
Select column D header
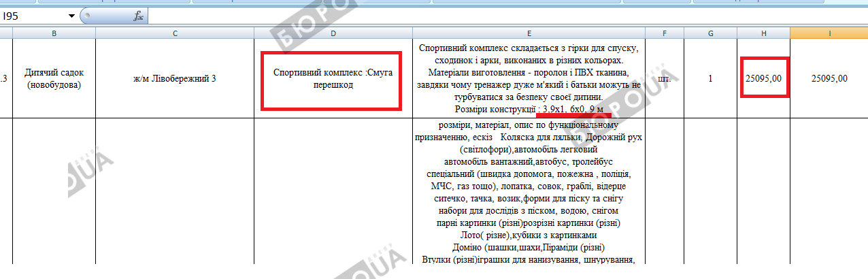point(333,33)
